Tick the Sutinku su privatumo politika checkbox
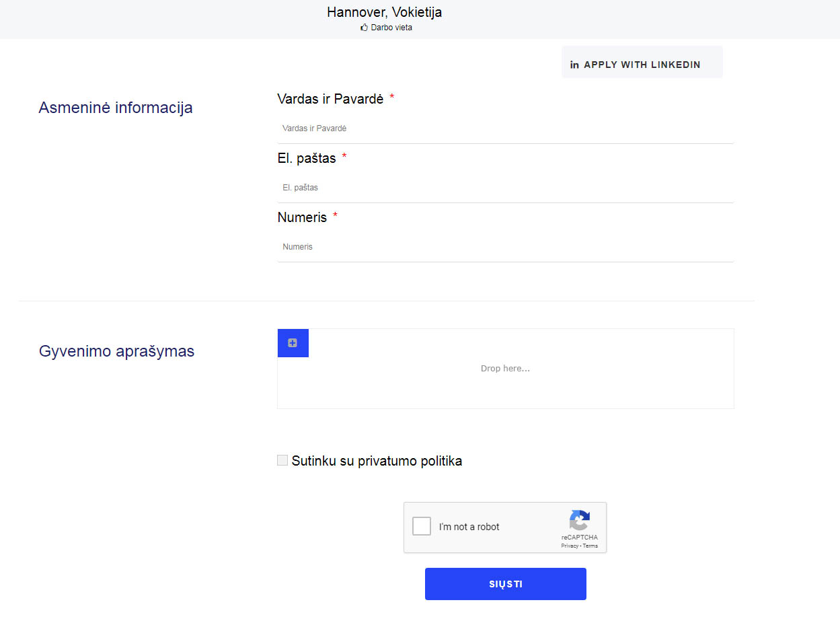This screenshot has width=840, height=623. tap(282, 460)
